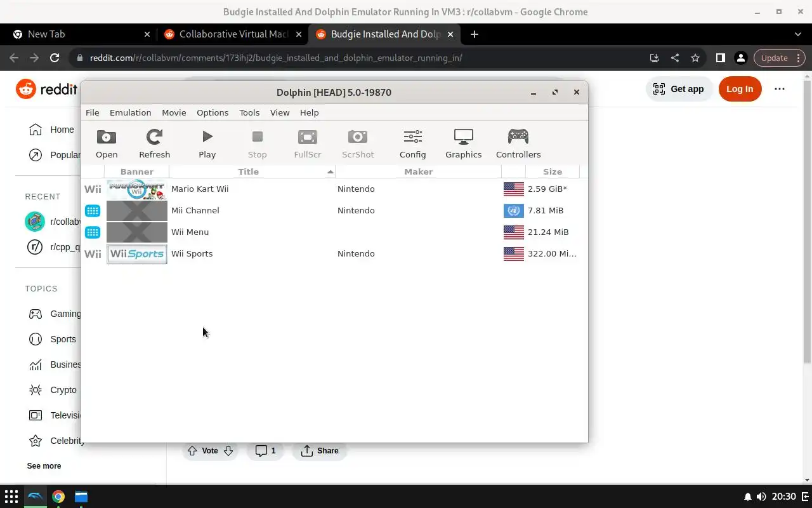Viewport: 812px width, 508px height.
Task: Open the Tools menu
Action: pos(249,112)
